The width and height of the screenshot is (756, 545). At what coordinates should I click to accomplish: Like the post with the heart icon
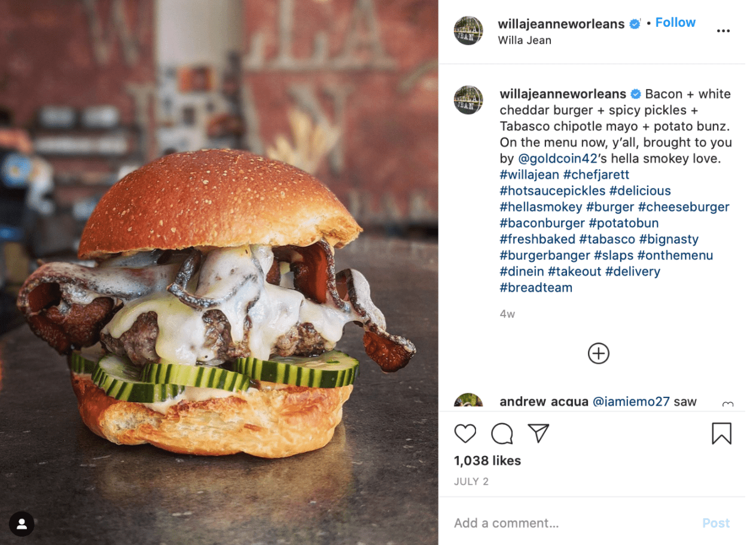(465, 433)
